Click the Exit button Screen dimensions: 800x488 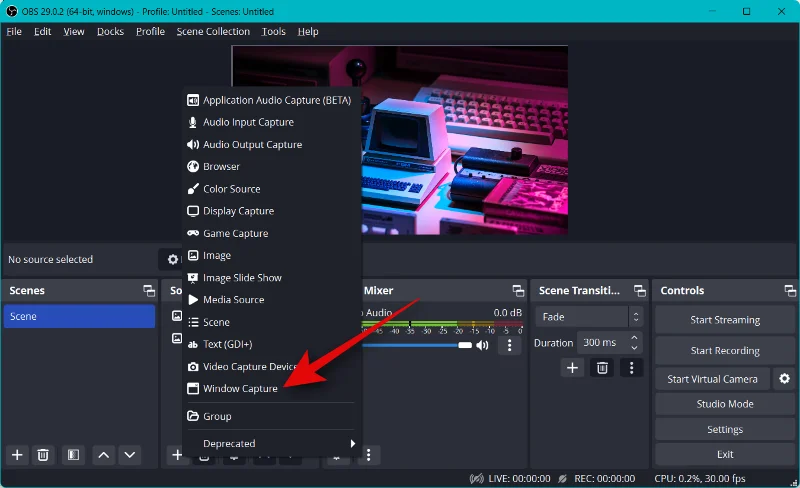click(x=724, y=454)
